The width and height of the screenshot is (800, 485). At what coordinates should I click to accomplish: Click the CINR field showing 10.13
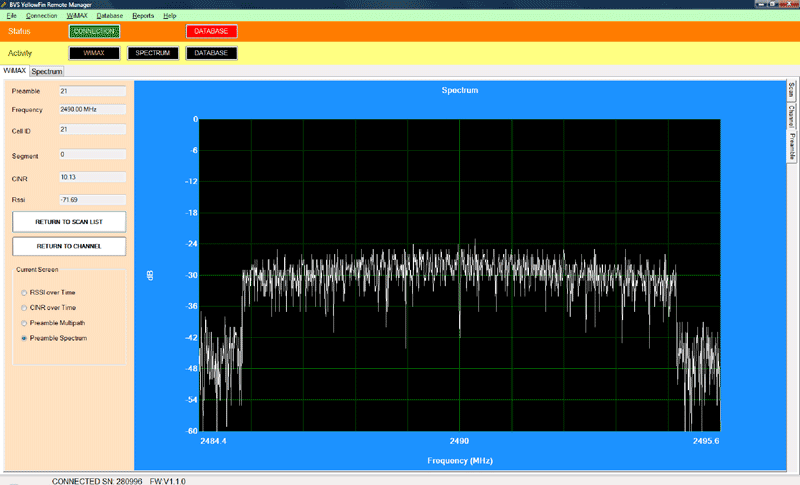(92, 177)
